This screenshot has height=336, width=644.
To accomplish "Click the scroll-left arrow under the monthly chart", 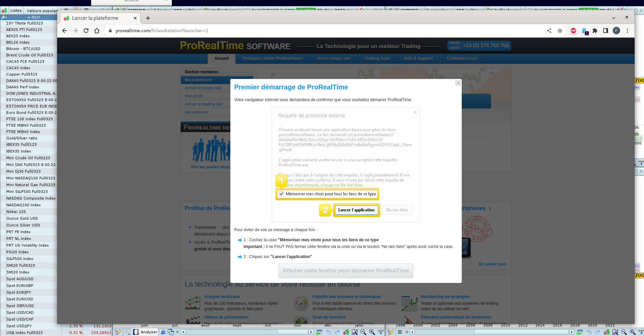I will click(183, 332).
